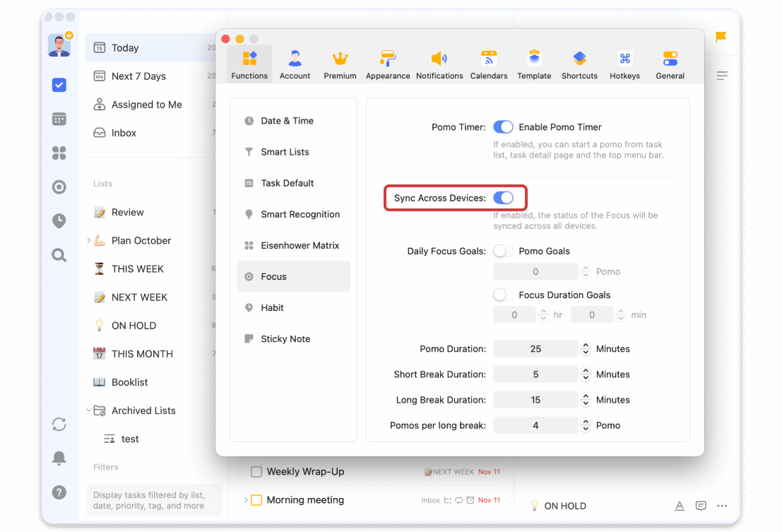The image size is (782, 532).
Task: Check the Weekly Wrap-Up task checkbox
Action: 256,472
